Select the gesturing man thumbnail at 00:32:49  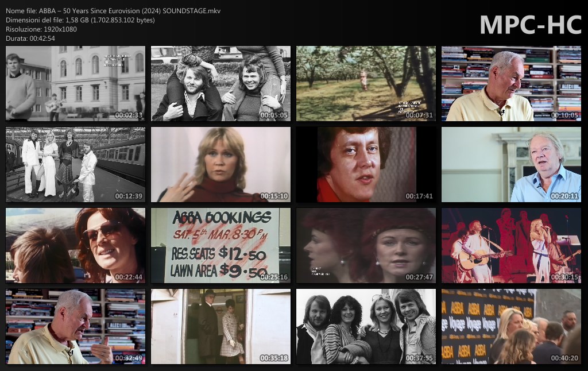pos(75,326)
